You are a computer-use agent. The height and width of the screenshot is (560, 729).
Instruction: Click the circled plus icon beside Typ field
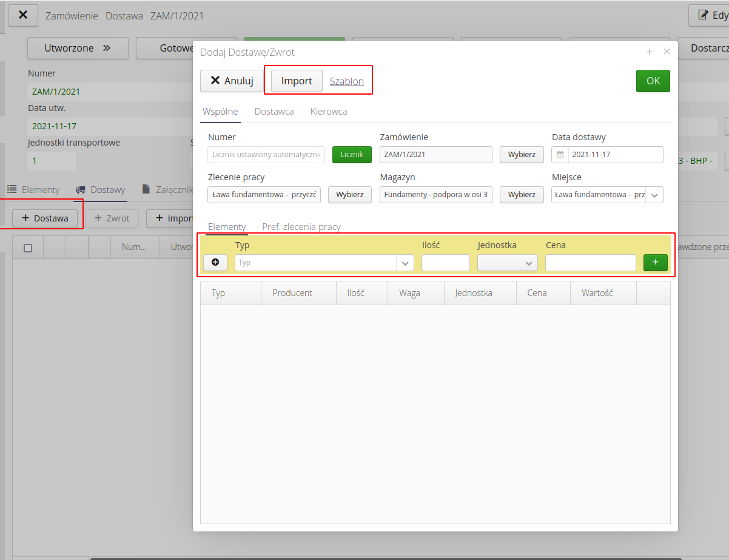[x=215, y=262]
